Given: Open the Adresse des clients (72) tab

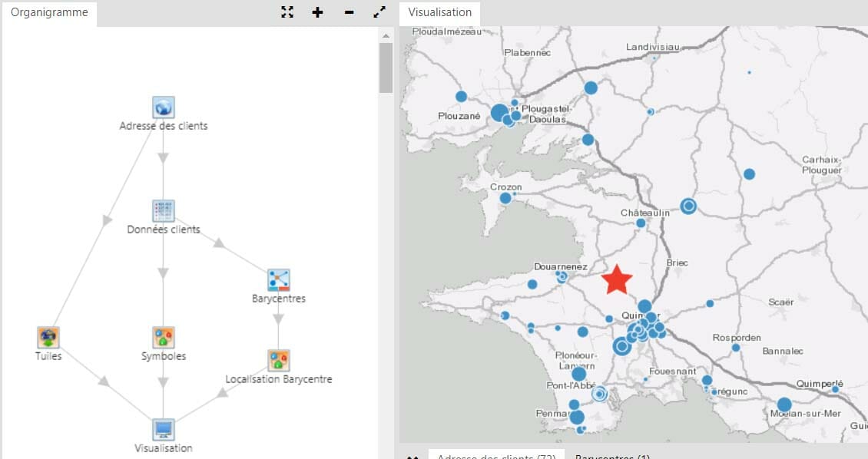Looking at the screenshot, I should pos(496,456).
